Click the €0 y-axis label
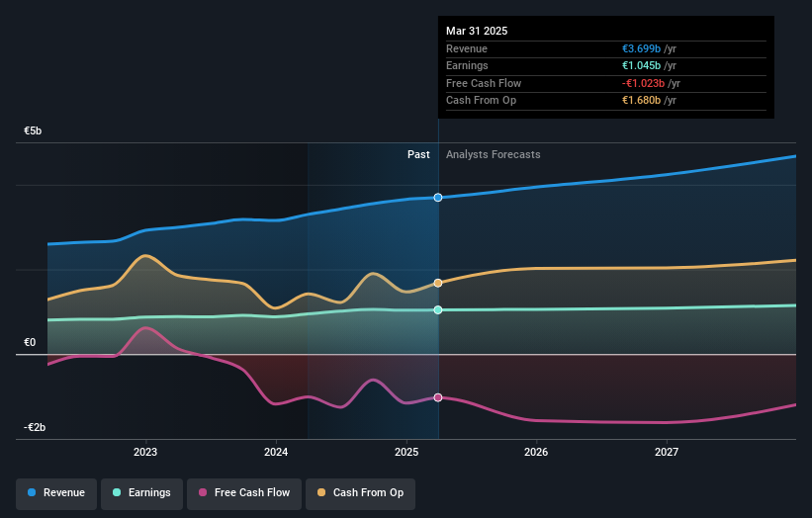 point(30,343)
